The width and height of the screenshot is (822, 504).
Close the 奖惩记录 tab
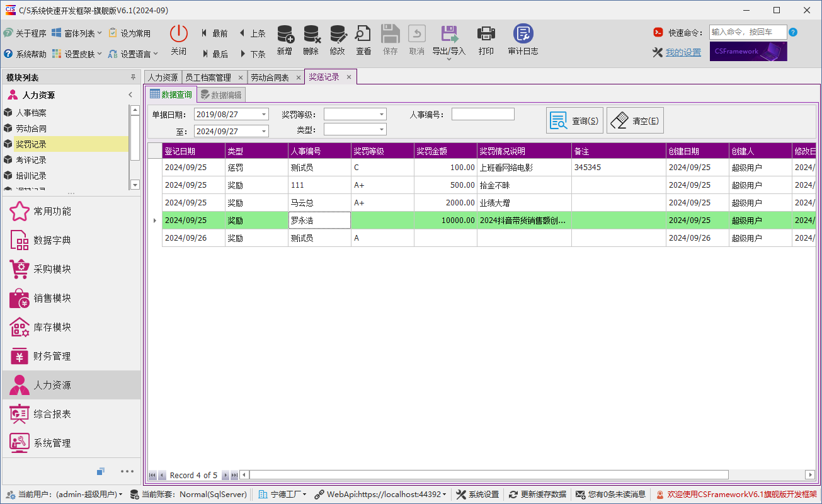tap(349, 77)
